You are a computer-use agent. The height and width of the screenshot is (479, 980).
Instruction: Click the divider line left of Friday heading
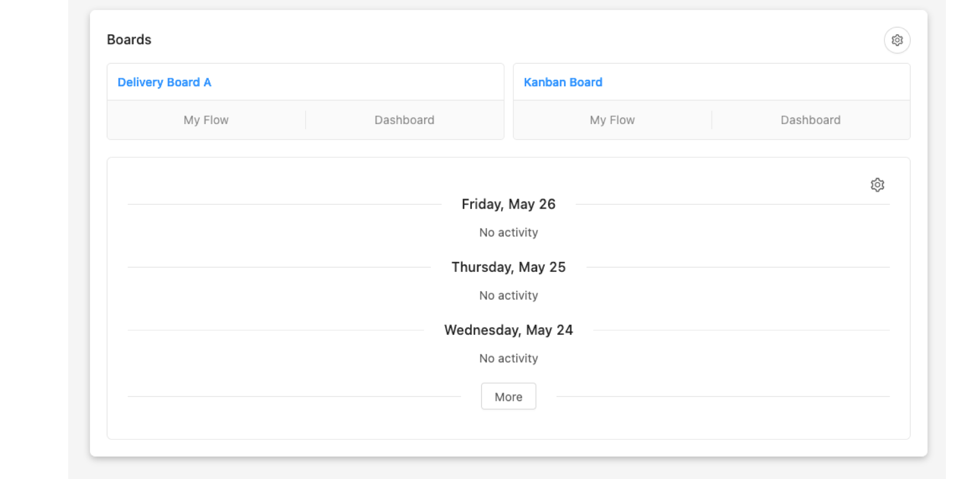(x=285, y=204)
